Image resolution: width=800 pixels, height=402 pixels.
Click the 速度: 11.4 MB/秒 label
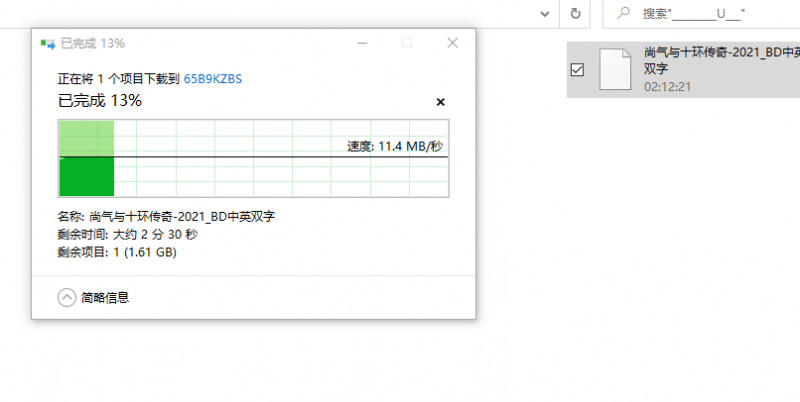click(x=395, y=146)
